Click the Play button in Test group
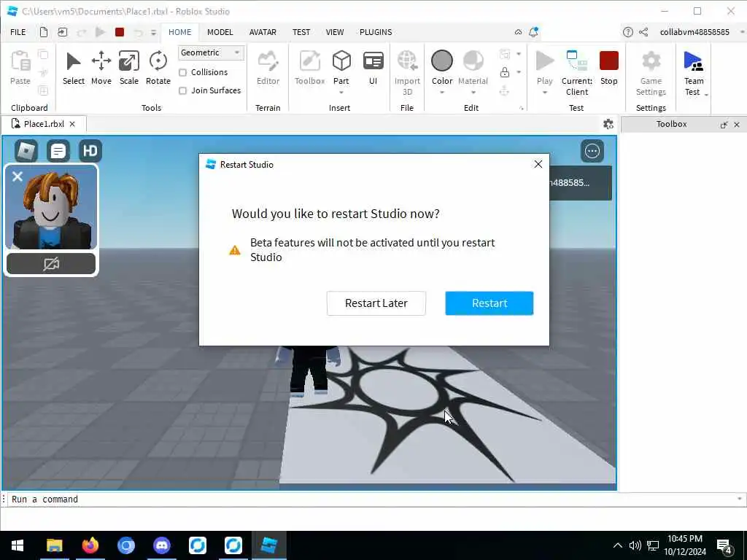This screenshot has height=560, width=747. click(x=544, y=61)
